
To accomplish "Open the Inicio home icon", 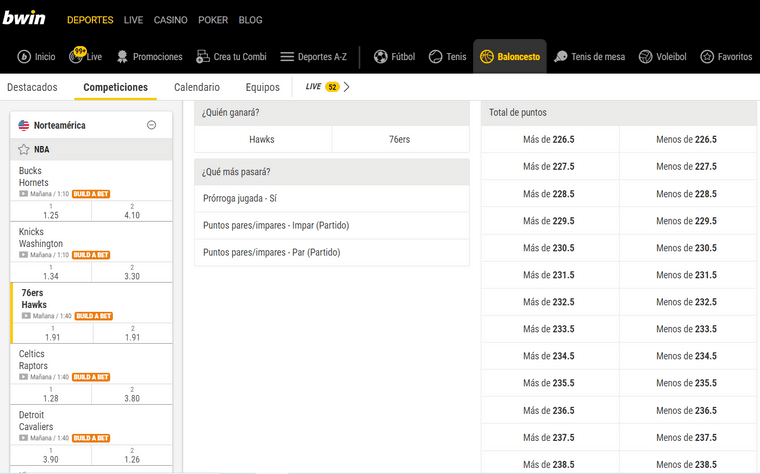I will (x=24, y=57).
